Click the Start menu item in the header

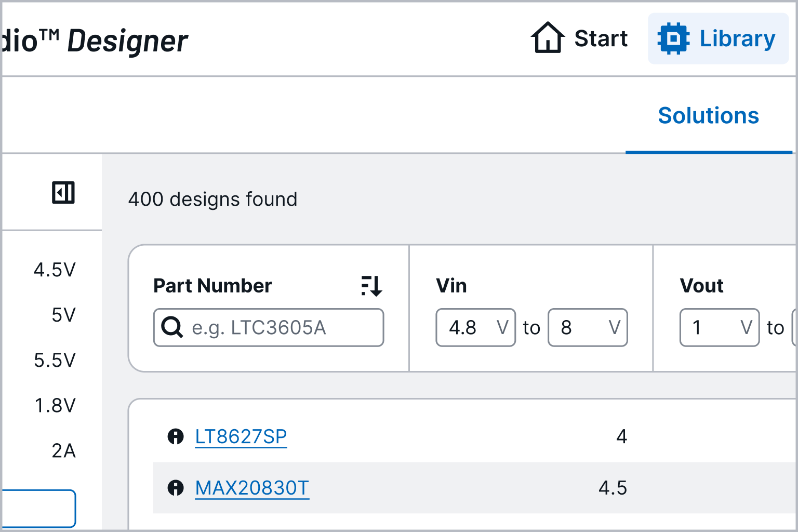(600, 38)
